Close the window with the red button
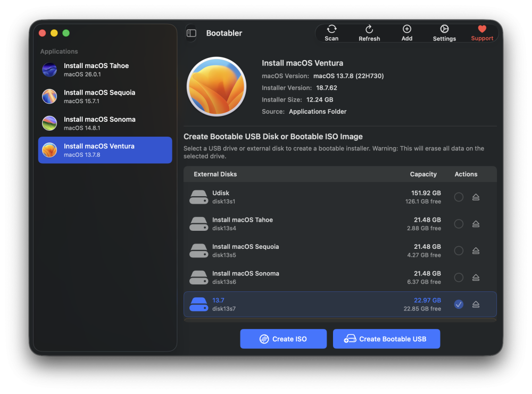 43,33
